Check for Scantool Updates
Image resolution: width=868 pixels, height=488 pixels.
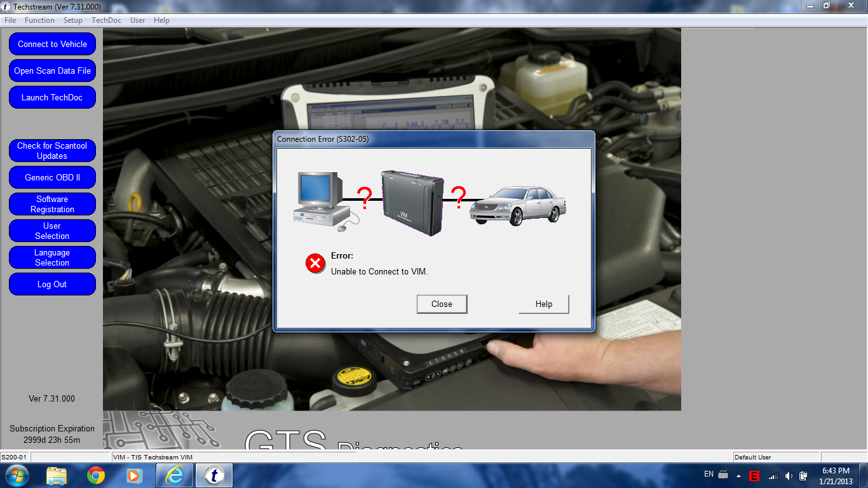pos(52,151)
